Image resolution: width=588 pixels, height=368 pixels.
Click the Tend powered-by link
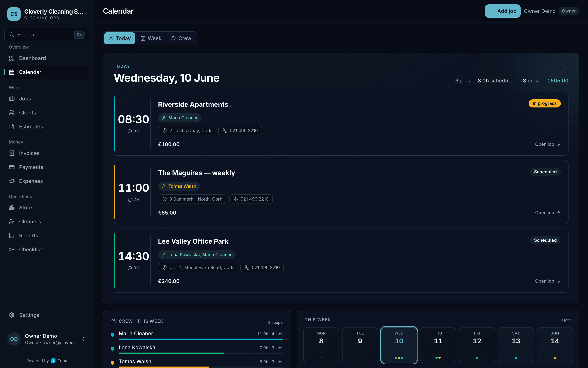[x=59, y=361]
